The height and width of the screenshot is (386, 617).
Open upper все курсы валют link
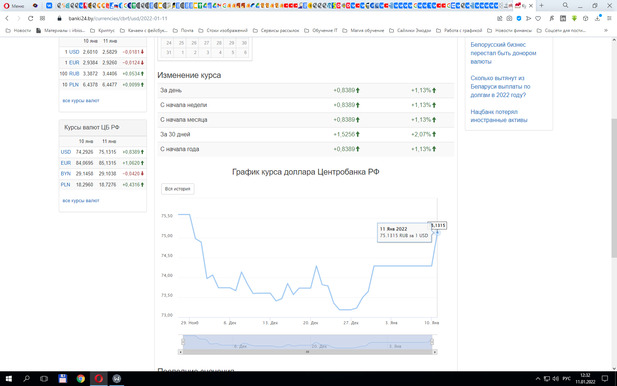click(81, 101)
